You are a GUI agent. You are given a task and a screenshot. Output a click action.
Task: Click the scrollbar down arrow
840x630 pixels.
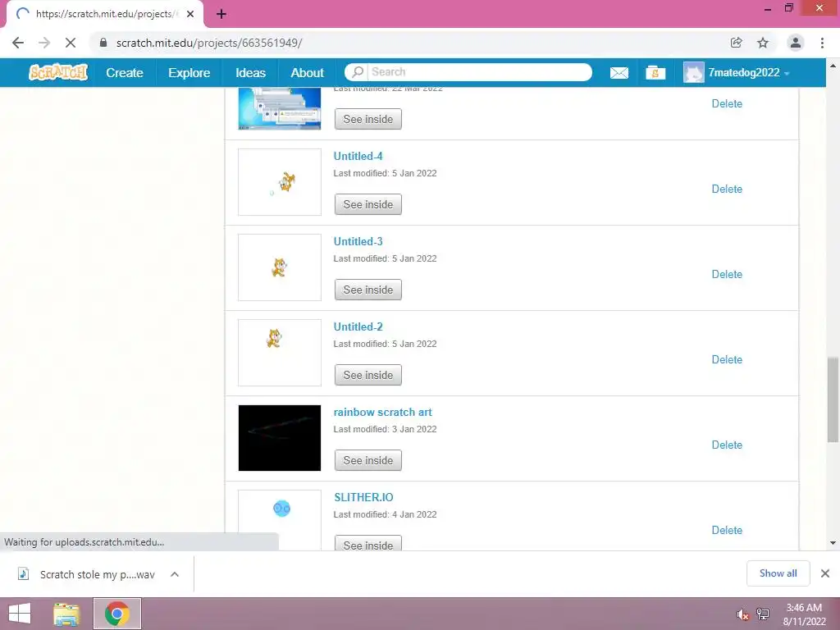[x=833, y=543]
